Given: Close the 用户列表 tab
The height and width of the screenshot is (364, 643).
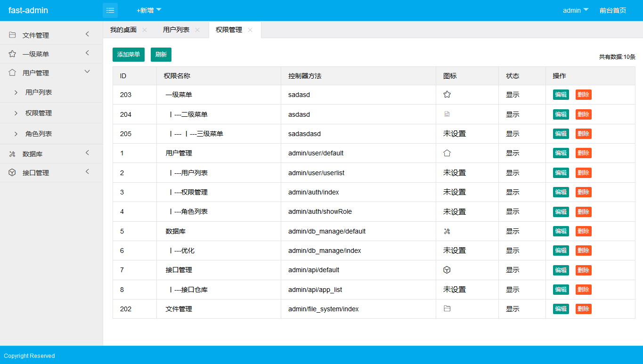Looking at the screenshot, I should (x=197, y=30).
